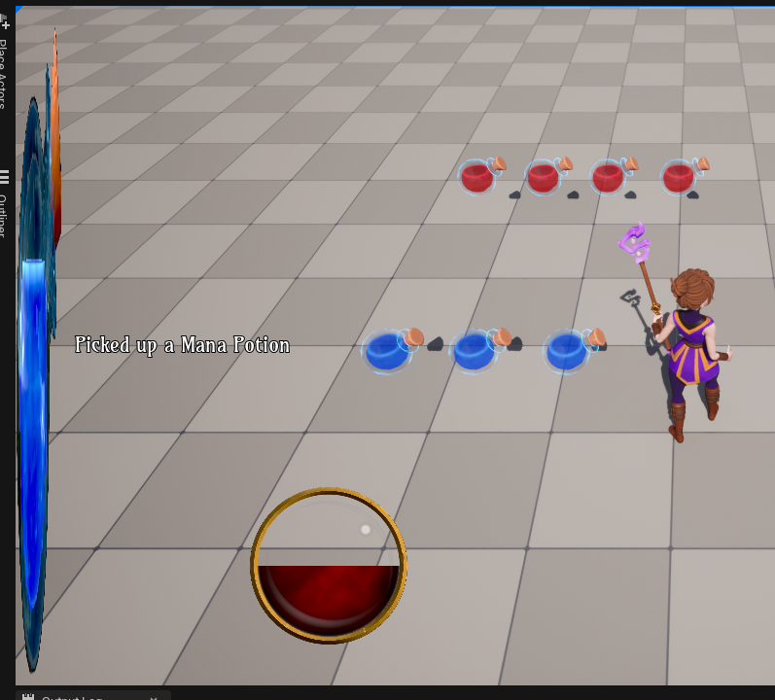Pick the second red health potion from left
The image size is (775, 700).
click(548, 175)
